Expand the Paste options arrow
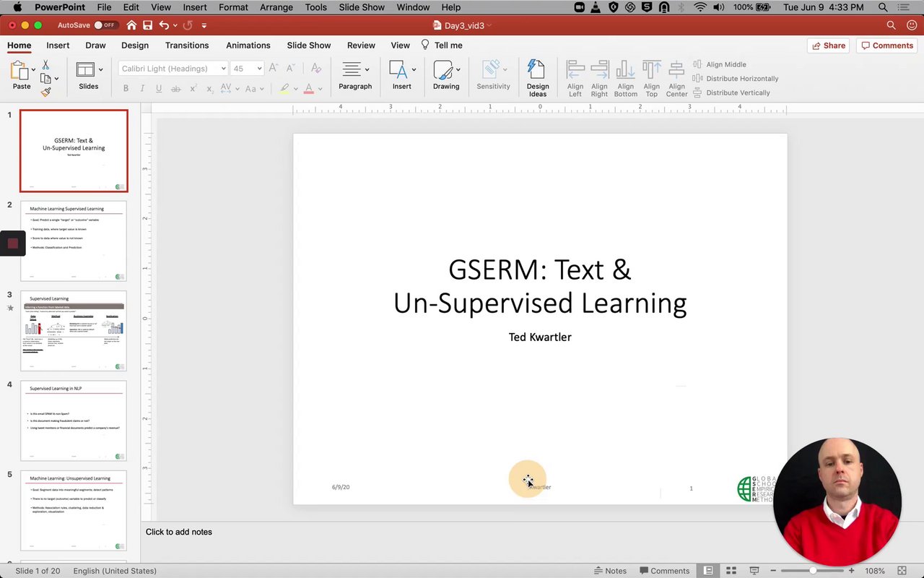Screen dimensions: 924x578 (33, 70)
